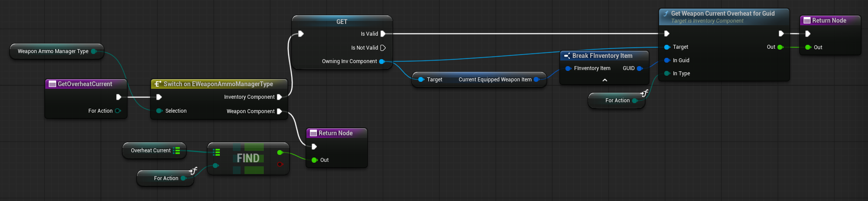Click the GetOverheatCurrent entry node icon
The image size is (868, 201).
[52, 84]
